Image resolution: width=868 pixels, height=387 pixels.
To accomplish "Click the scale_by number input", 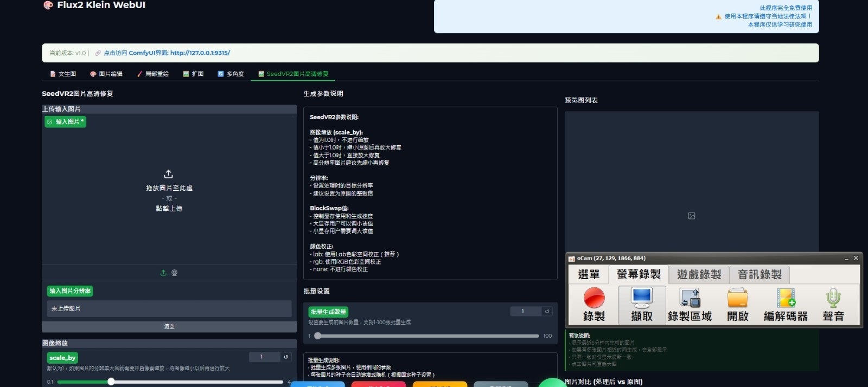I will click(265, 357).
